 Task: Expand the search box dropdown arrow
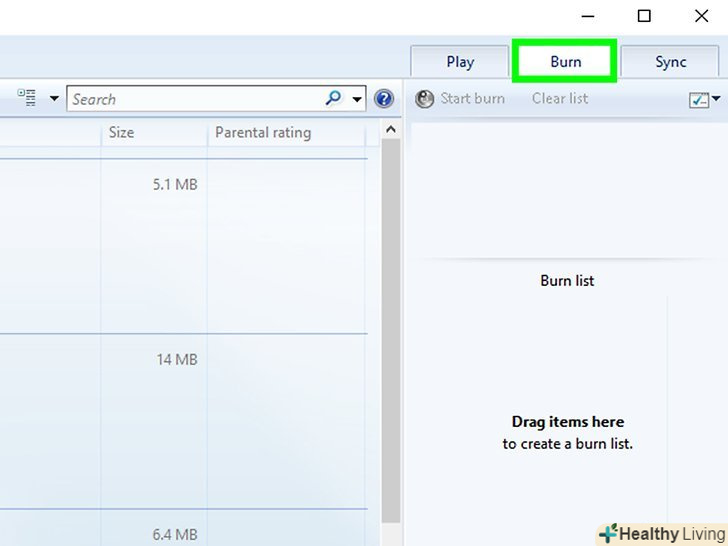(357, 99)
